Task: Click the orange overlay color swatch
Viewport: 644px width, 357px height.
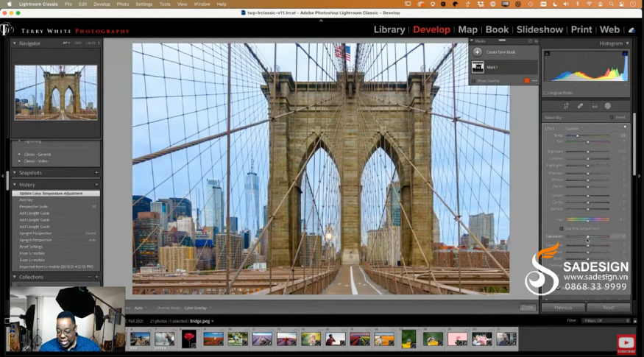Action: tap(527, 81)
